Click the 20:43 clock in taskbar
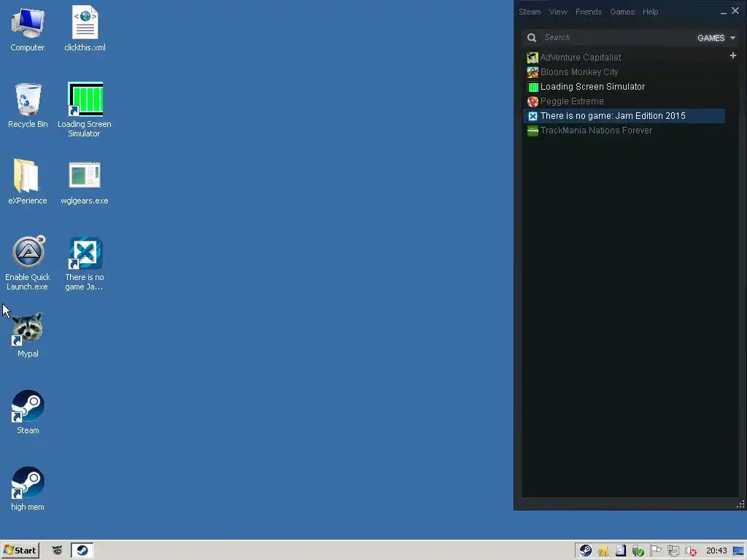 coord(716,551)
